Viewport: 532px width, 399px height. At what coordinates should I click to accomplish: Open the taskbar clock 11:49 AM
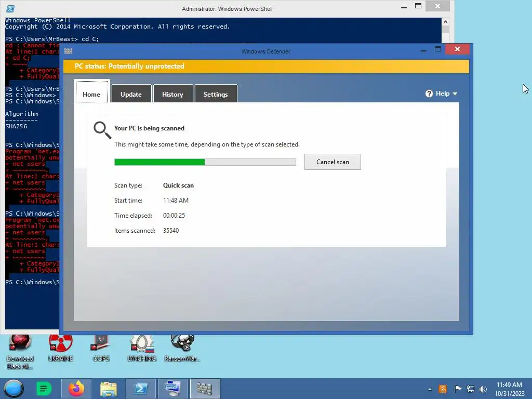click(509, 389)
